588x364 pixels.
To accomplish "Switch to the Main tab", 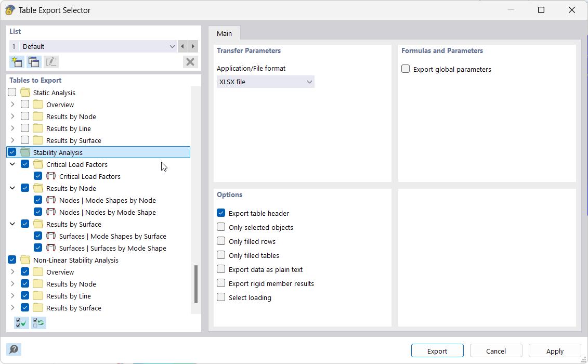I will point(224,33).
